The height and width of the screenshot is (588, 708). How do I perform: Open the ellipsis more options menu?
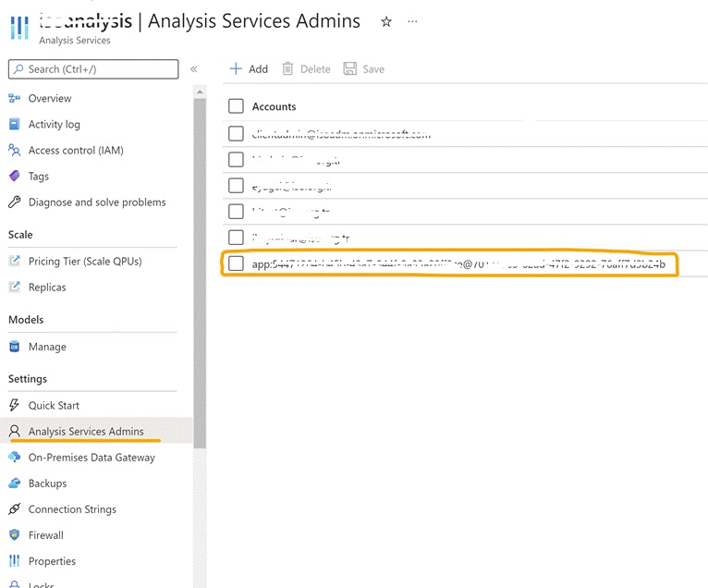[412, 21]
